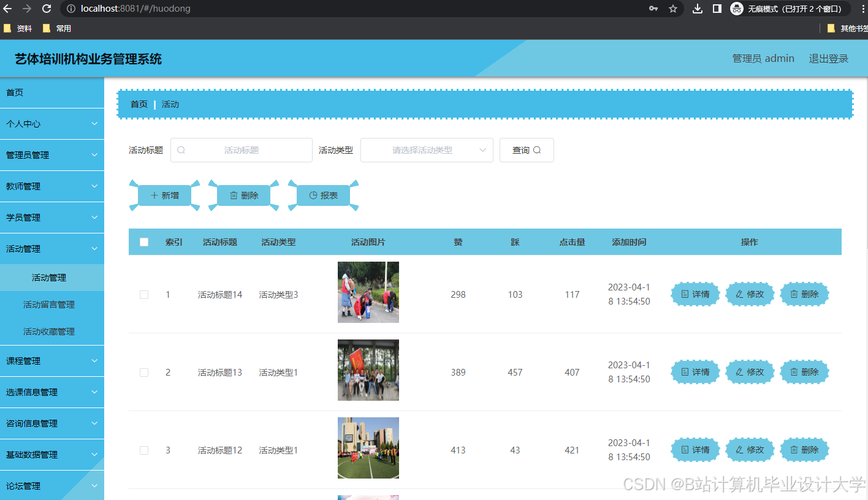This screenshot has height=500, width=868.
Task: Click the 新增 add button
Action: (164, 195)
